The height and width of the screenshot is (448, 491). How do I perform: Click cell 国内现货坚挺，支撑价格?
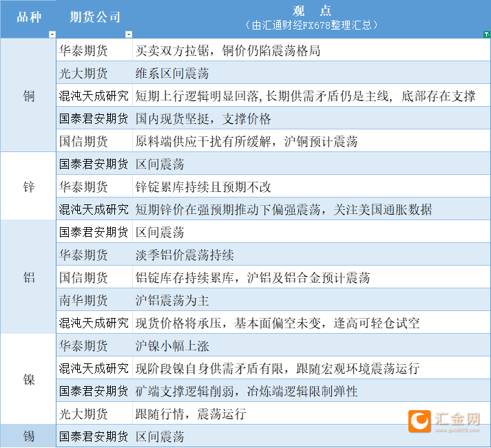(311, 118)
